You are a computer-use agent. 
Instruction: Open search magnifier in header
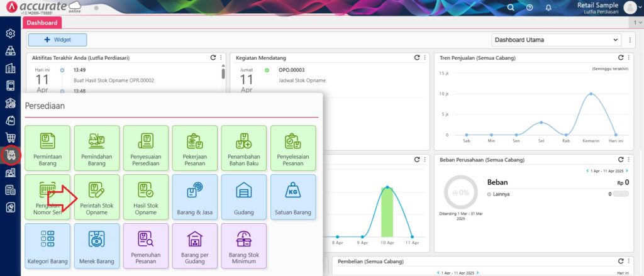tap(511, 8)
